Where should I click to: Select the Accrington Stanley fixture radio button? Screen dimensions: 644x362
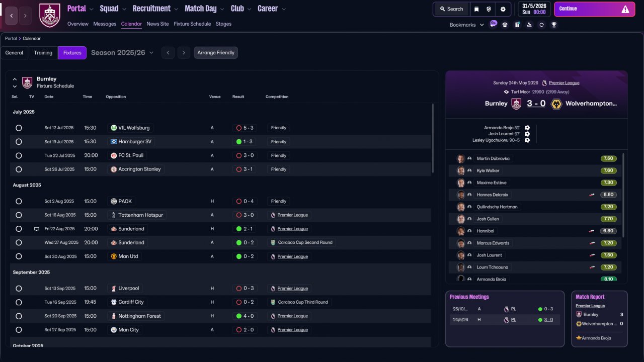click(x=19, y=169)
